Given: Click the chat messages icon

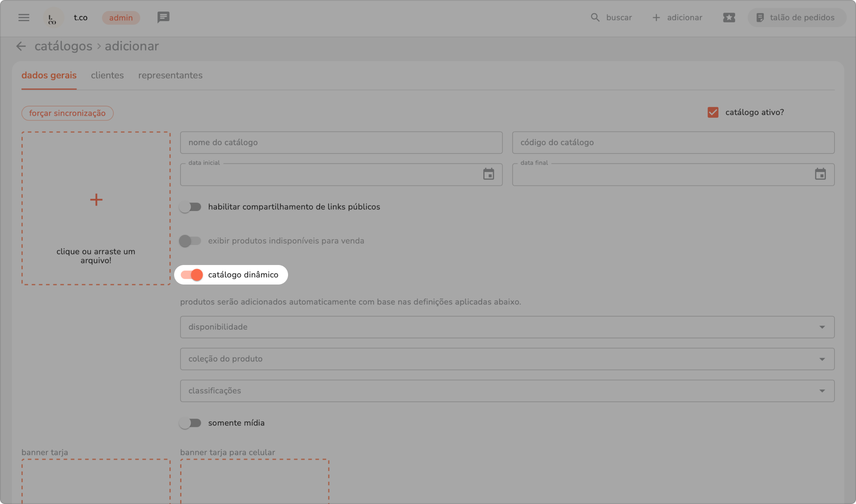Looking at the screenshot, I should point(163,17).
